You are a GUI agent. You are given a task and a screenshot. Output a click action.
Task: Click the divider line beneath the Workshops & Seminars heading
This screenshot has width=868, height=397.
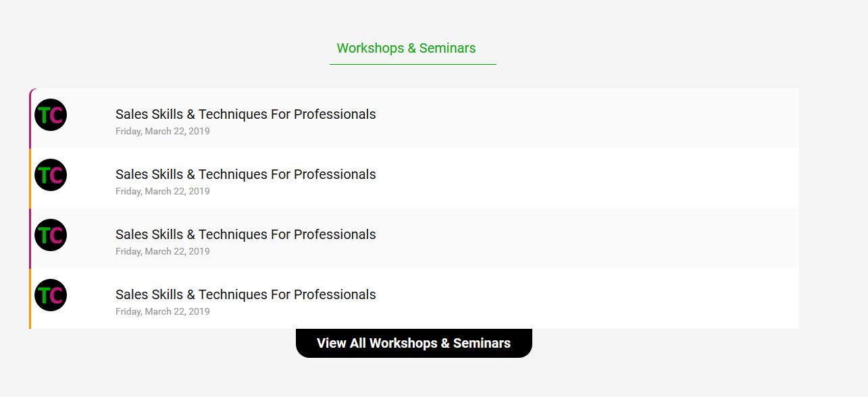tap(413, 64)
